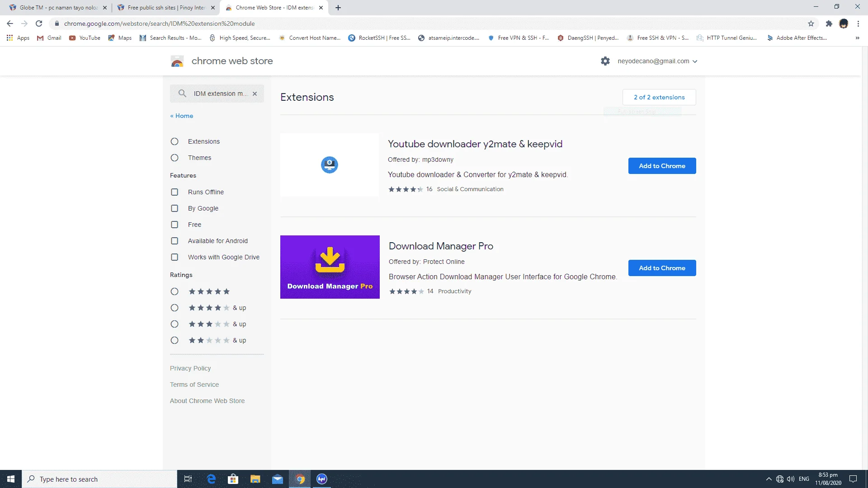Select the five-star rating filter
868x488 pixels.
point(175,291)
